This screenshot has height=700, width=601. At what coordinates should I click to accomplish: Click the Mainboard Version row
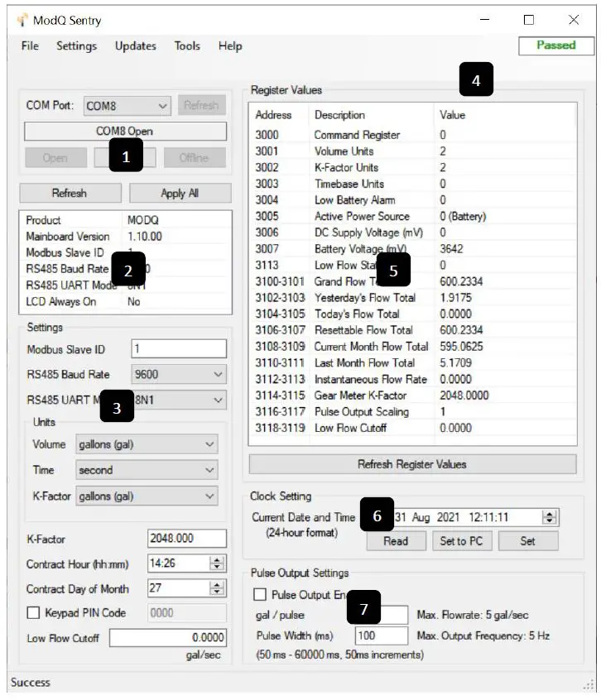pyautogui.click(x=126, y=236)
